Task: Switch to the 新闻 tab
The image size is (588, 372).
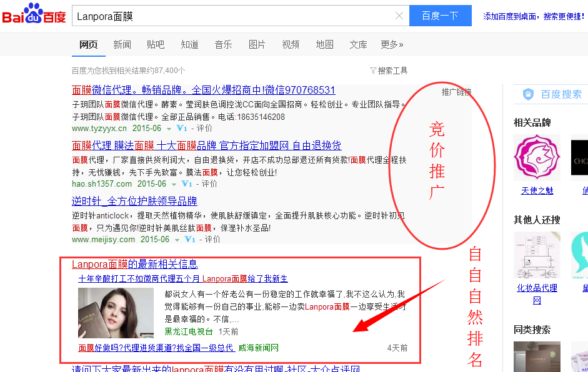Action: [122, 44]
